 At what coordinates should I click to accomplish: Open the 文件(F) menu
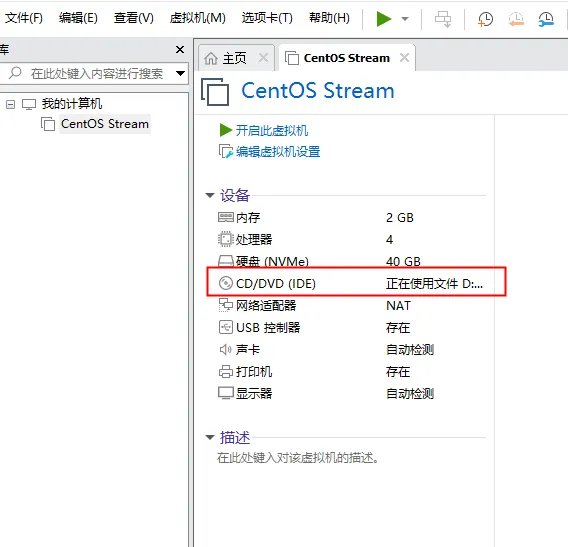coord(24,18)
